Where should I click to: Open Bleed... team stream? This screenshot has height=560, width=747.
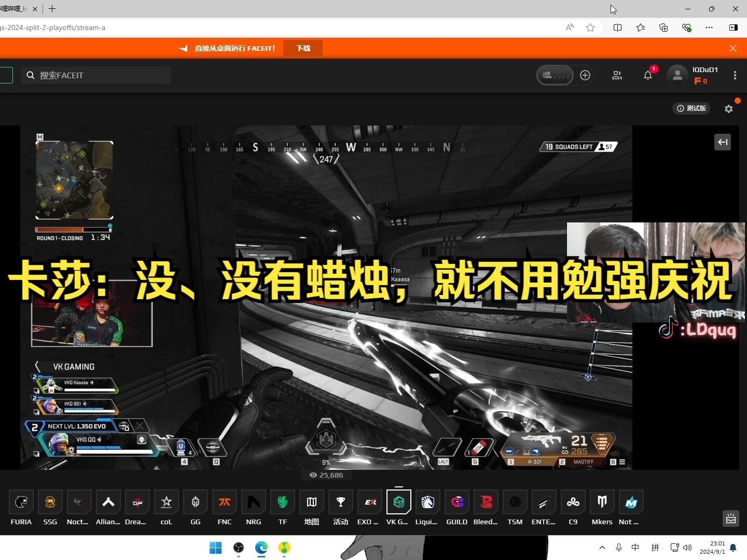click(486, 508)
